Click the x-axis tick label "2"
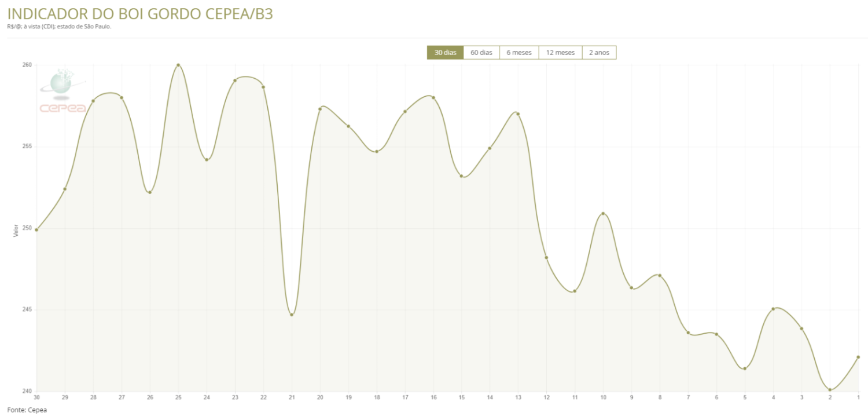 click(x=830, y=397)
